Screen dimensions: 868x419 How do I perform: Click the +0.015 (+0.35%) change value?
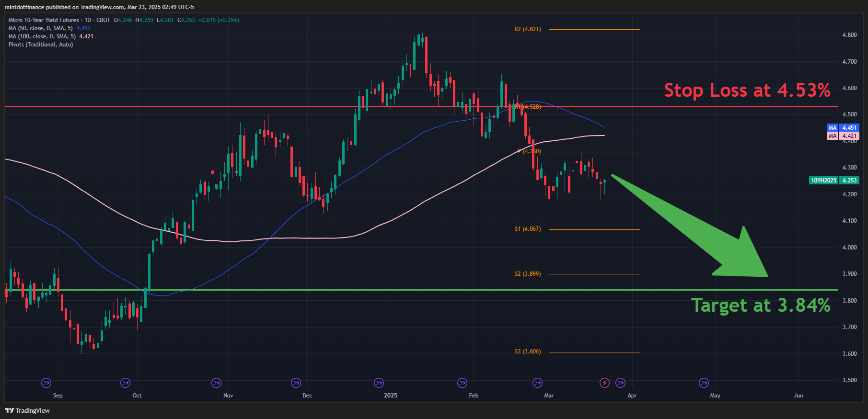point(219,20)
